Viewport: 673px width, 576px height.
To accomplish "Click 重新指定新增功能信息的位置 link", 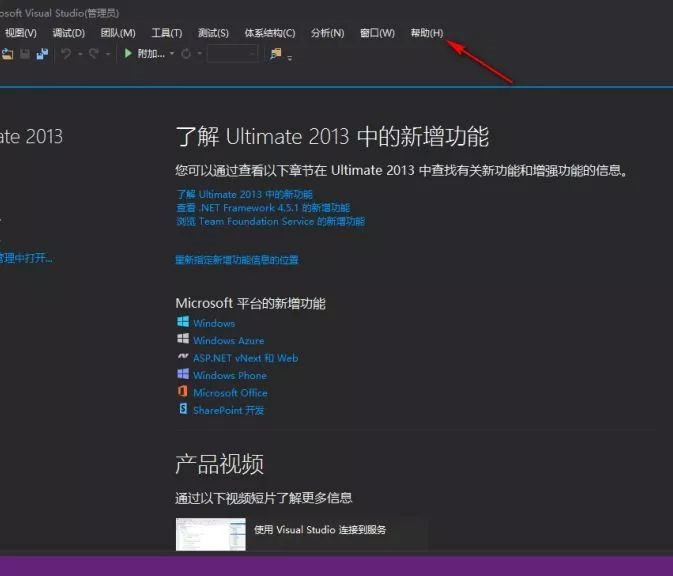I will pos(237,260).
